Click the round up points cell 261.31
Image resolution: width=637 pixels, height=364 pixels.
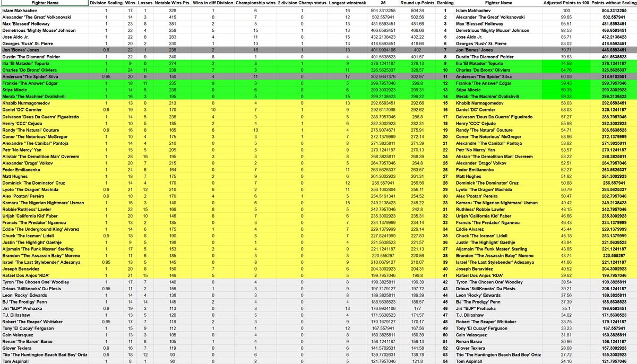[x=417, y=176]
